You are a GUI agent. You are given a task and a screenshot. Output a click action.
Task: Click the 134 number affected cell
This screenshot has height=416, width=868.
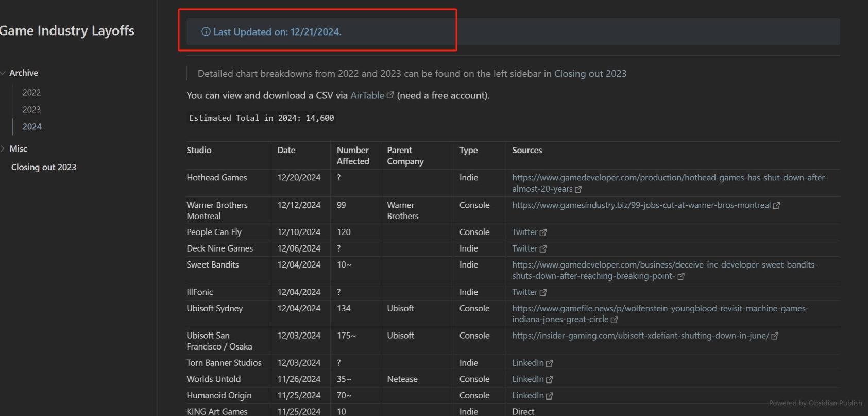point(344,308)
